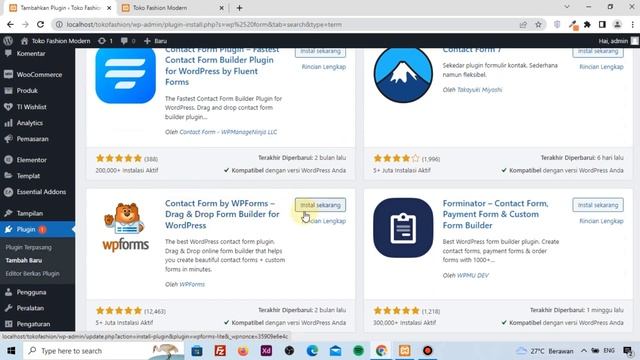Install the WPForms plugin now

click(320, 205)
